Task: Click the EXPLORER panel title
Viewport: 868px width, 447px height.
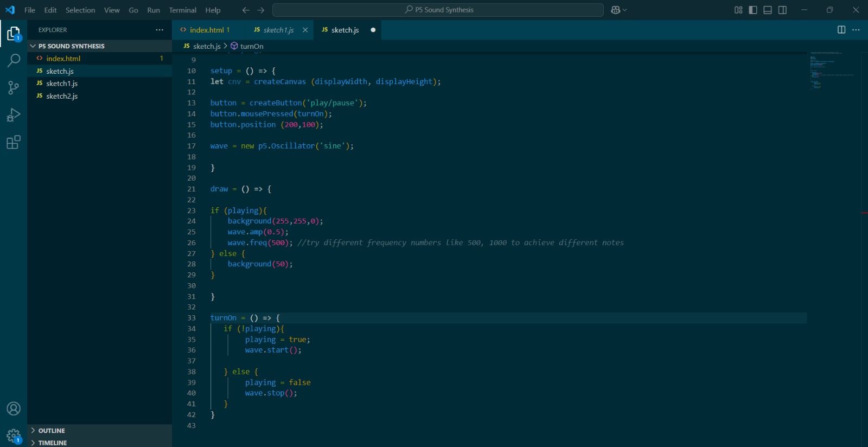Action: click(x=53, y=30)
